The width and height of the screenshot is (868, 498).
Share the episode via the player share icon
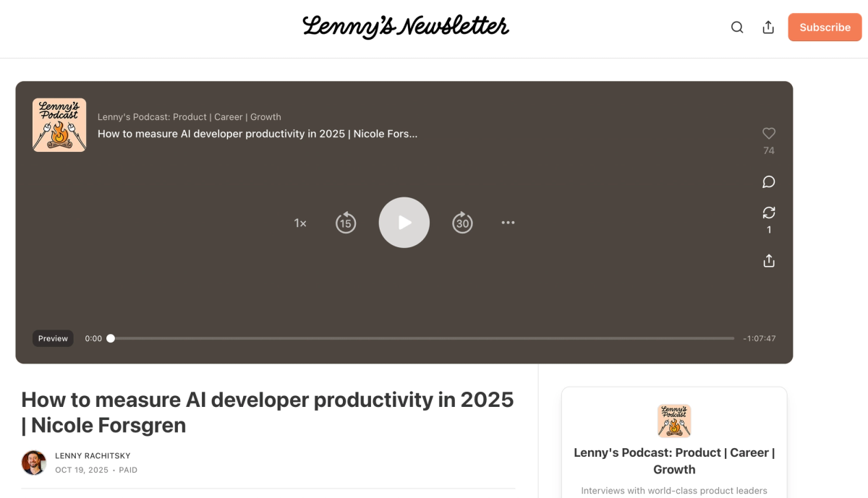click(x=768, y=260)
